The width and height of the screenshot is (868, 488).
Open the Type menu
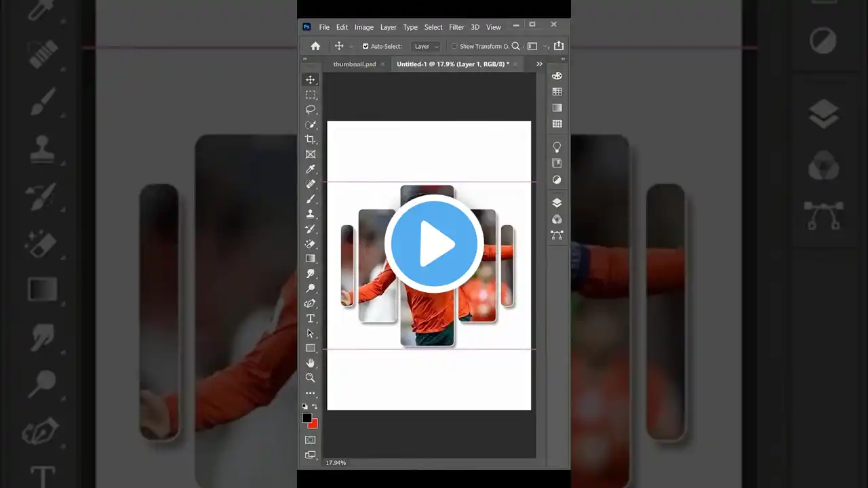410,27
